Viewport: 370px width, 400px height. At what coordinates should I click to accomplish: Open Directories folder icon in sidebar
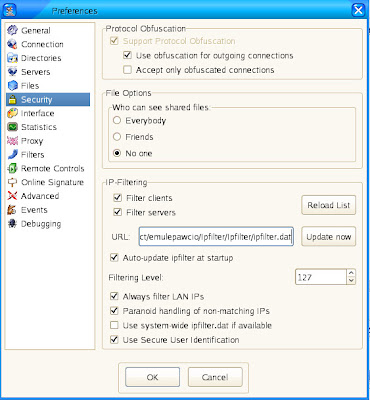pos(12,58)
